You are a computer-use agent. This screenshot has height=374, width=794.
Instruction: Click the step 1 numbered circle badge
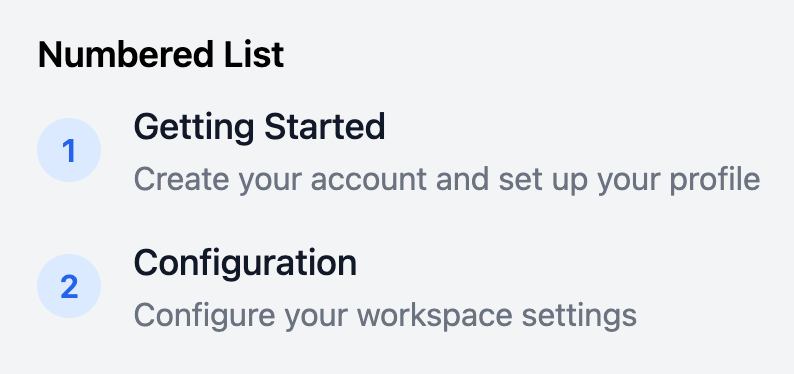tap(69, 150)
